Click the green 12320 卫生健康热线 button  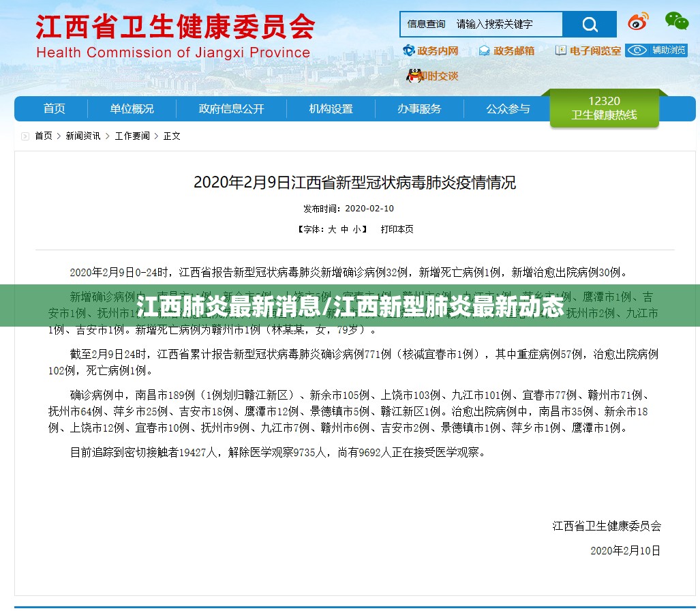604,108
